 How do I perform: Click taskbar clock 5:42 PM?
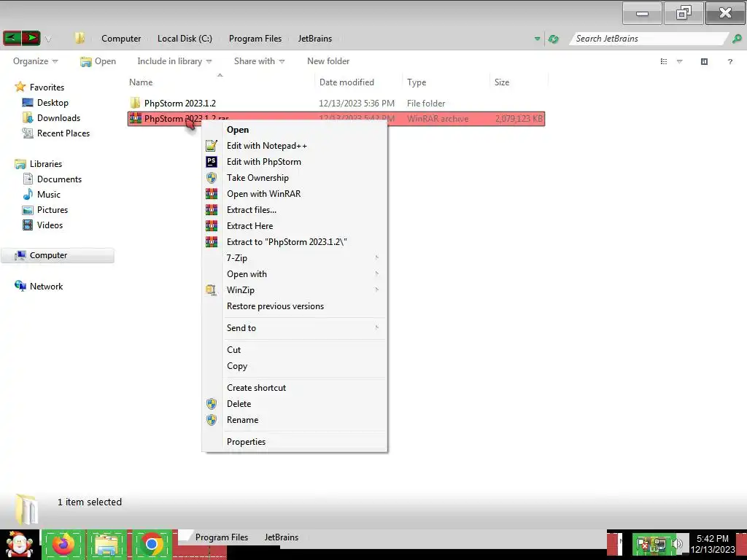(x=712, y=544)
